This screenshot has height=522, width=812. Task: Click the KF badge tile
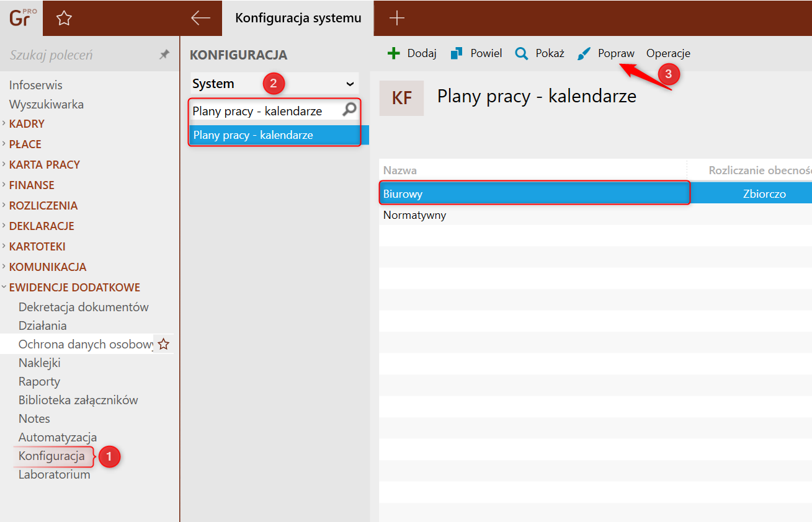click(x=402, y=98)
